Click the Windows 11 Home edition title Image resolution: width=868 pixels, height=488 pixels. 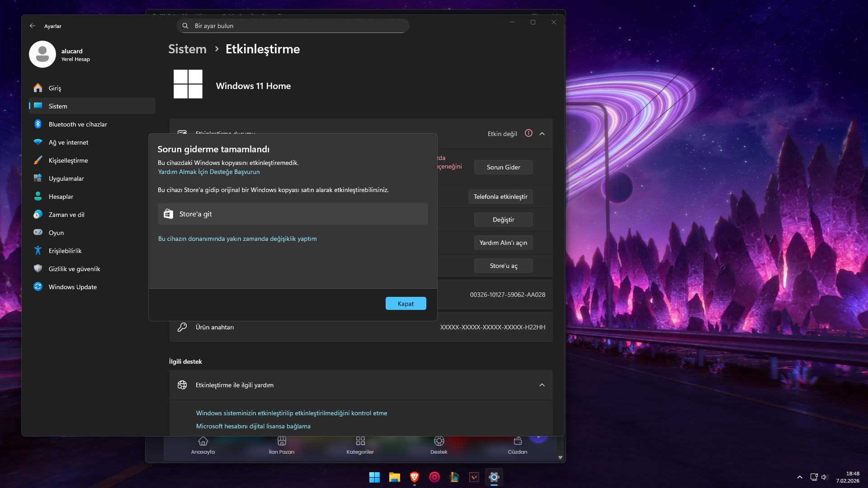253,86
